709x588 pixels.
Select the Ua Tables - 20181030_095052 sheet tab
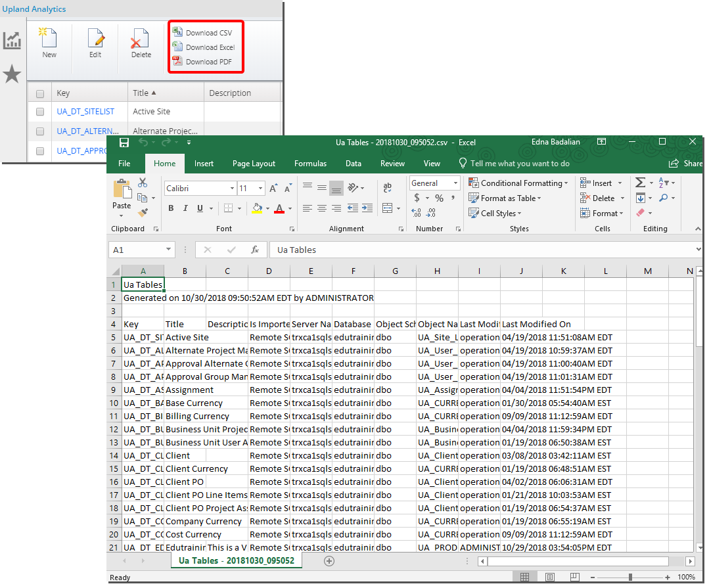pos(237,561)
